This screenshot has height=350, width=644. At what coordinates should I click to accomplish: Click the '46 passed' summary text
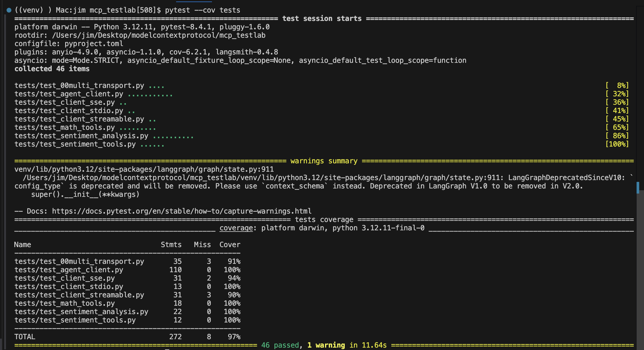point(280,345)
